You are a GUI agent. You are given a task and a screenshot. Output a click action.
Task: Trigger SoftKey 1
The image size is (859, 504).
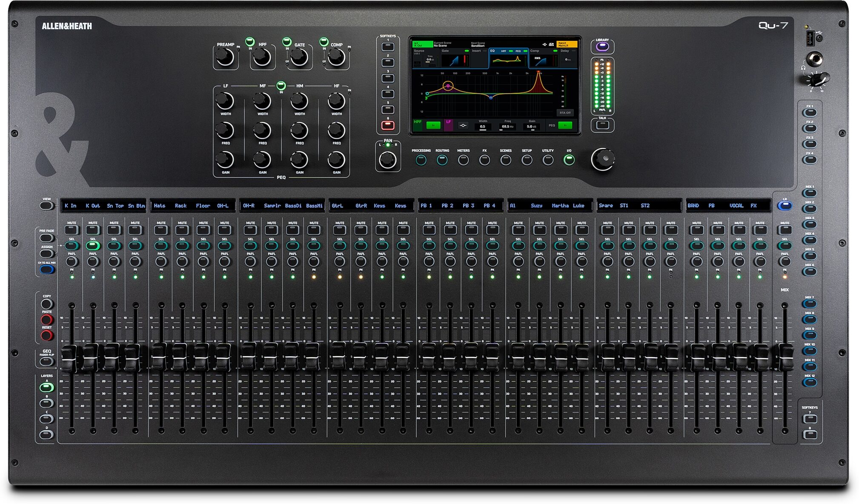388,47
